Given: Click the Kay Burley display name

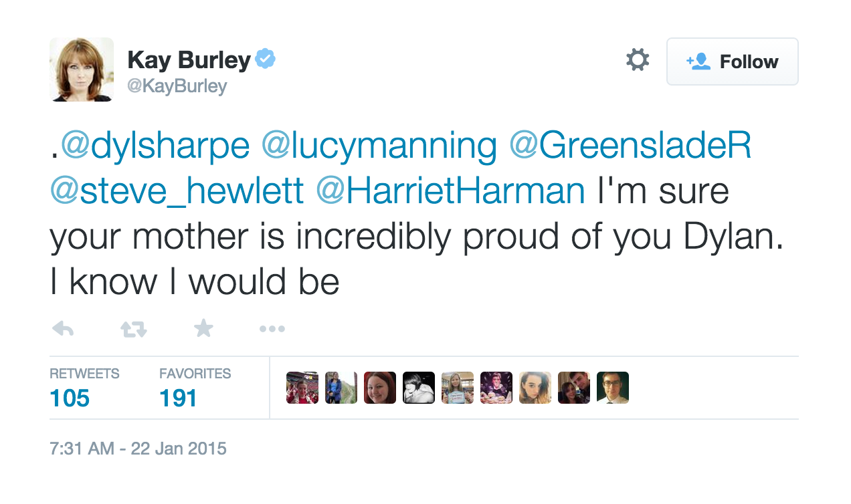Looking at the screenshot, I should click(189, 61).
